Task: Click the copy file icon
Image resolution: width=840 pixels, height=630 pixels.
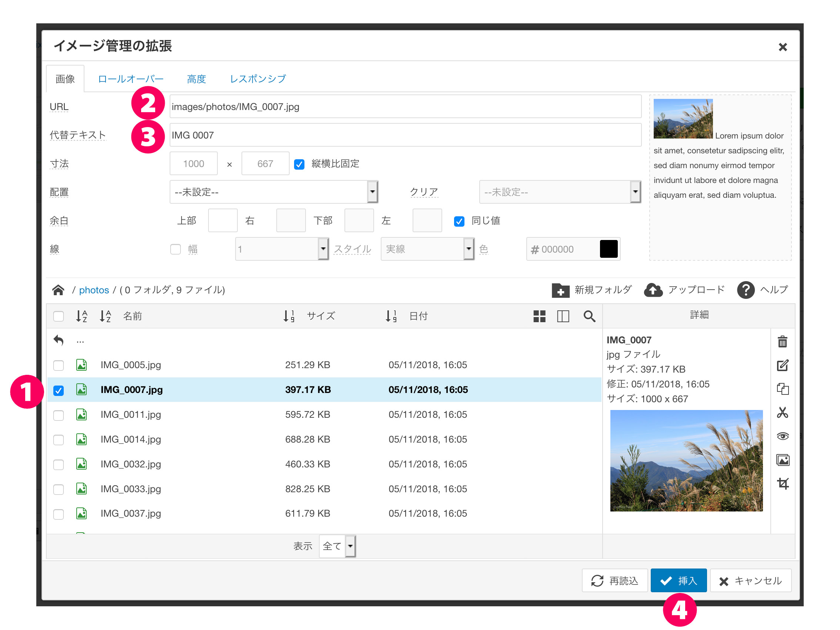Action: coord(782,389)
